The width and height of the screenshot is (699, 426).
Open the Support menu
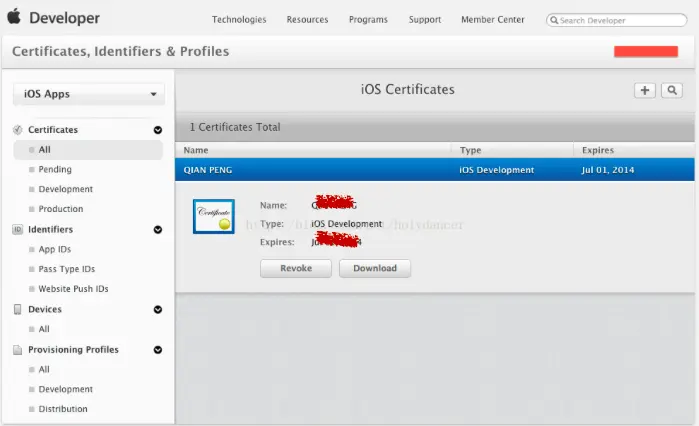pyautogui.click(x=425, y=20)
